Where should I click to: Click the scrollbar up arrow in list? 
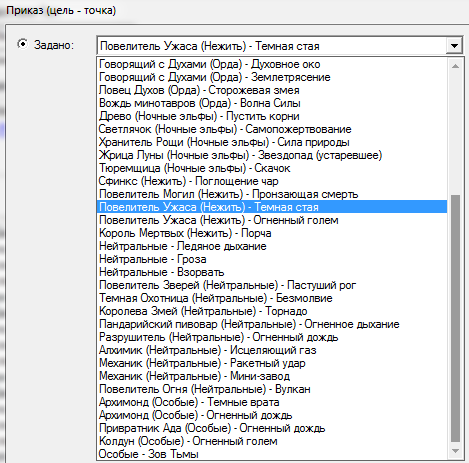click(455, 66)
